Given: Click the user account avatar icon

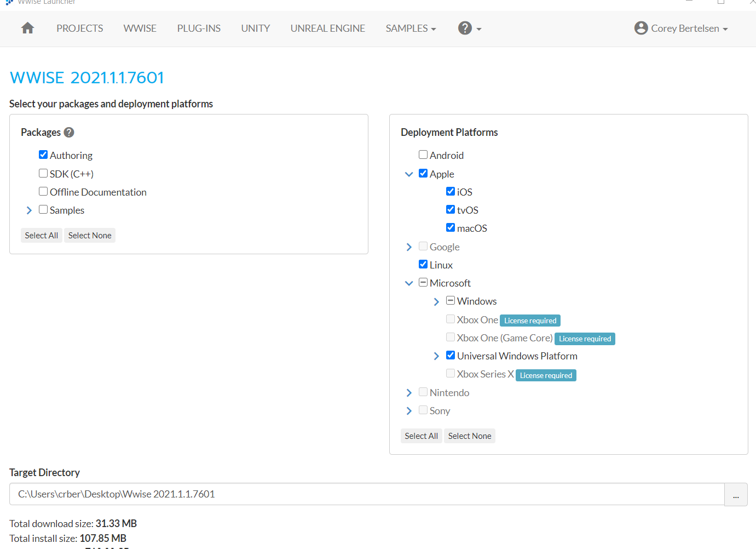Looking at the screenshot, I should [x=641, y=28].
